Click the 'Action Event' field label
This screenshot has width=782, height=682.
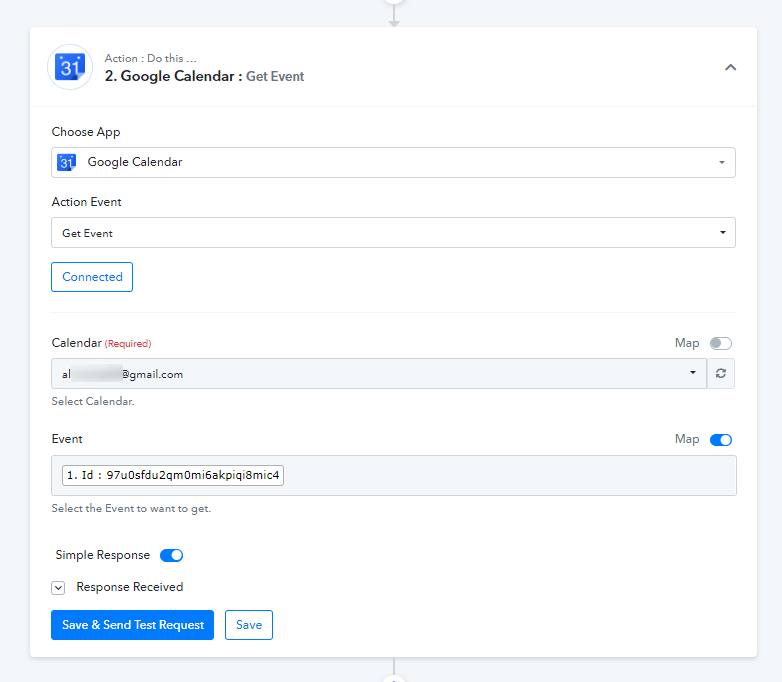86,202
